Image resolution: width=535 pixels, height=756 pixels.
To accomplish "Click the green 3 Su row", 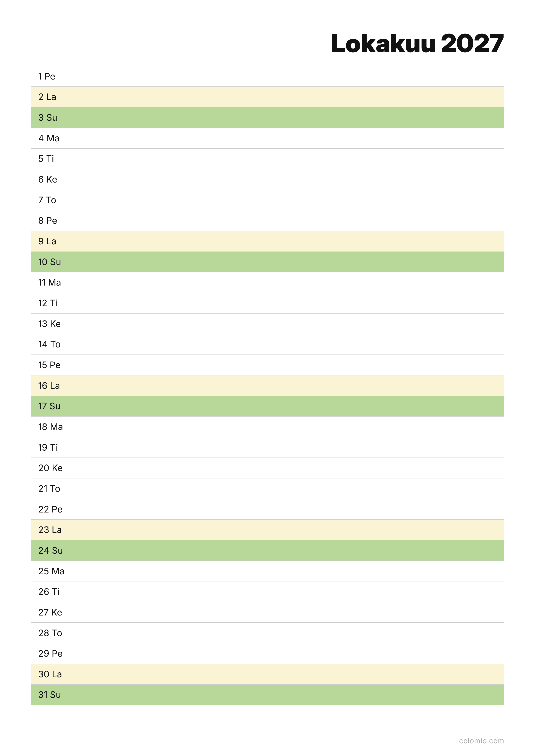I will [x=267, y=117].
